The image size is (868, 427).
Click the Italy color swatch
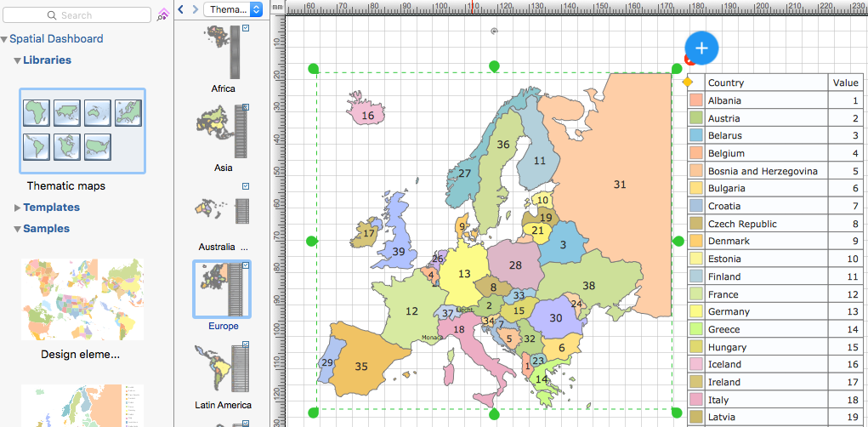695,400
